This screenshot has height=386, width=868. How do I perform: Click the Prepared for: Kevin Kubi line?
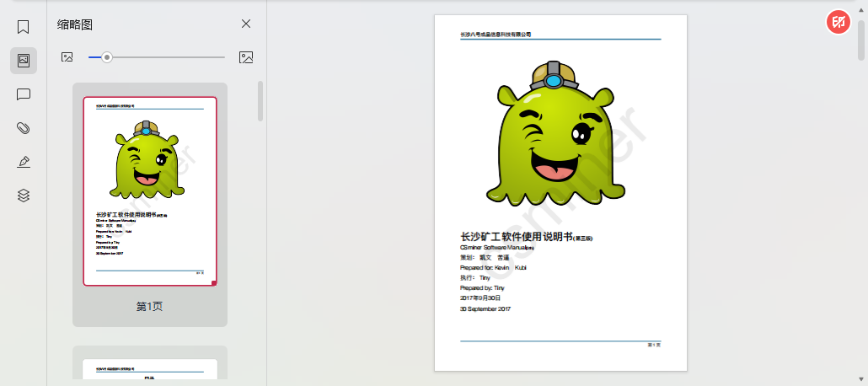point(493,267)
